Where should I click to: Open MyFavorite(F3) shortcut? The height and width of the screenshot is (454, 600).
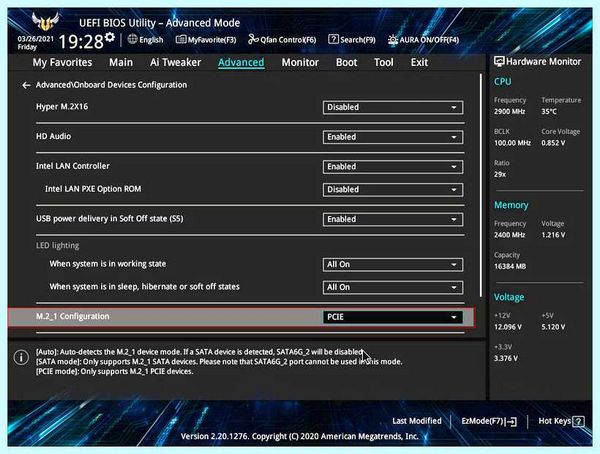206,40
